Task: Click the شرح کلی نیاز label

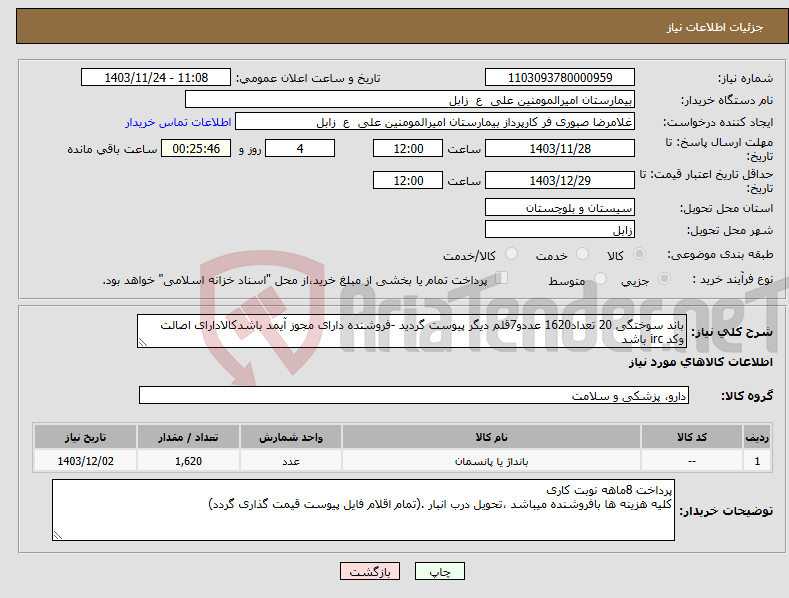Action: coord(732,332)
